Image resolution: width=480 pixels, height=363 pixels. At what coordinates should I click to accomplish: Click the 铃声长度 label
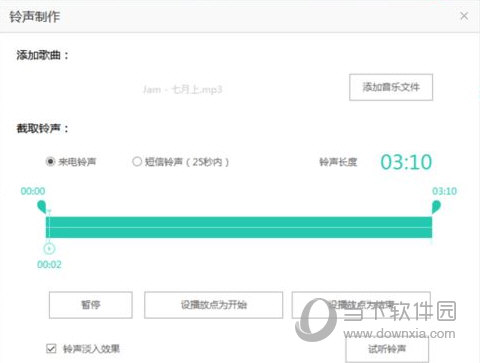(338, 162)
